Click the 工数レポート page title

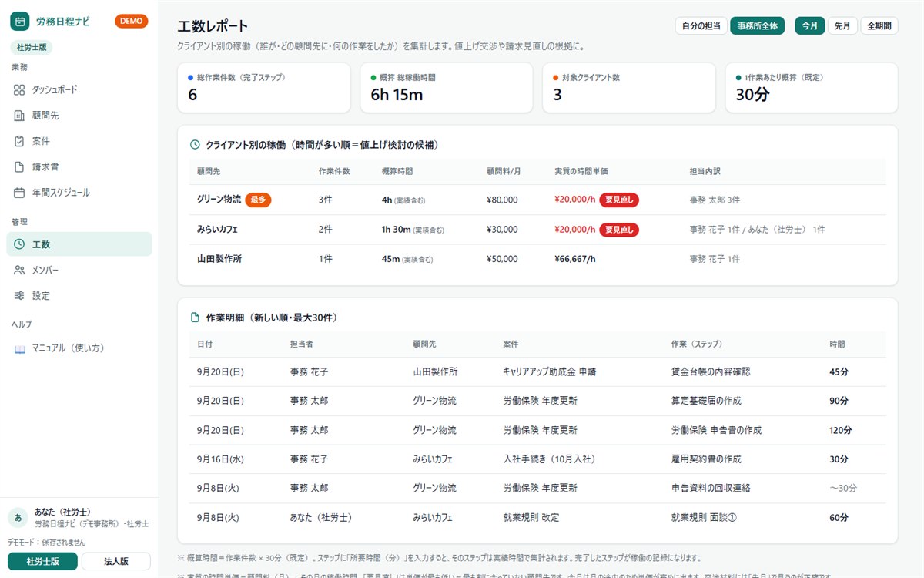213,28
